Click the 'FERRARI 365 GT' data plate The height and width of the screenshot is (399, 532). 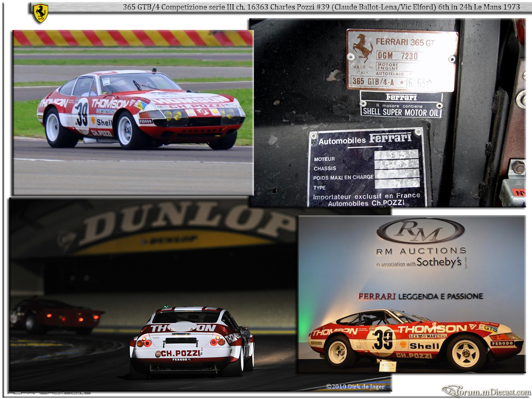tap(402, 59)
